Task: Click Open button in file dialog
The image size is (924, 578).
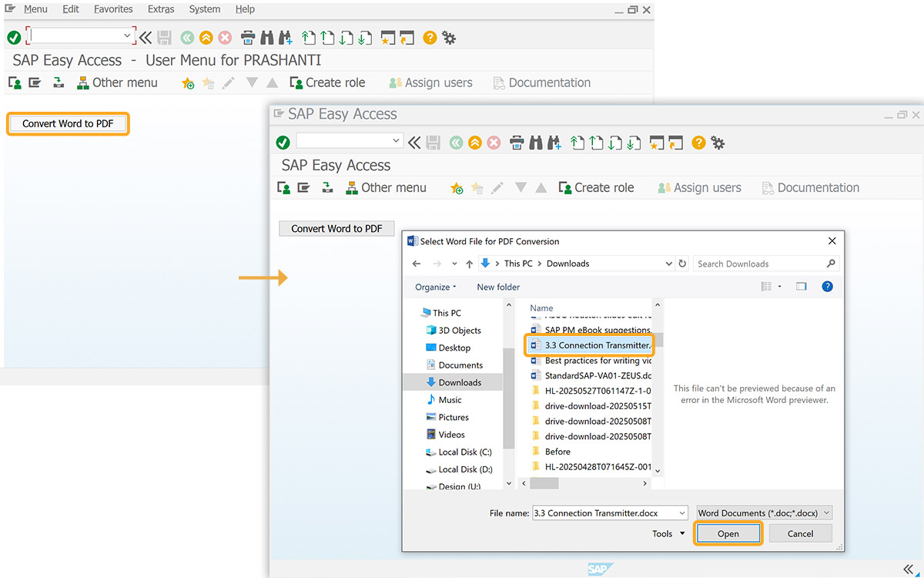Action: [x=728, y=533]
